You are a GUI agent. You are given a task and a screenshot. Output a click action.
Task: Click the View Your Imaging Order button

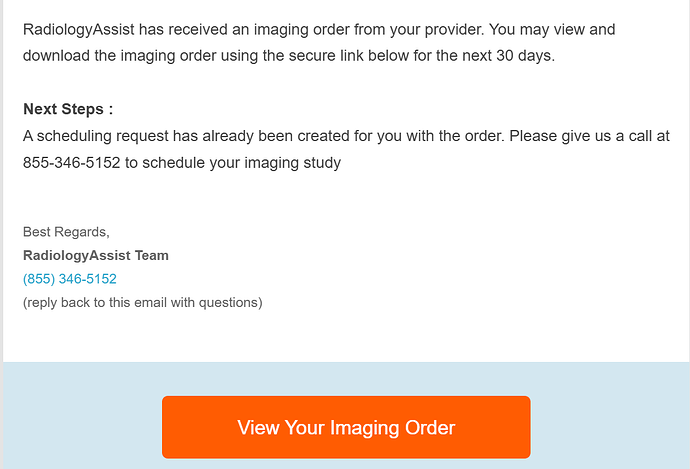[346, 427]
